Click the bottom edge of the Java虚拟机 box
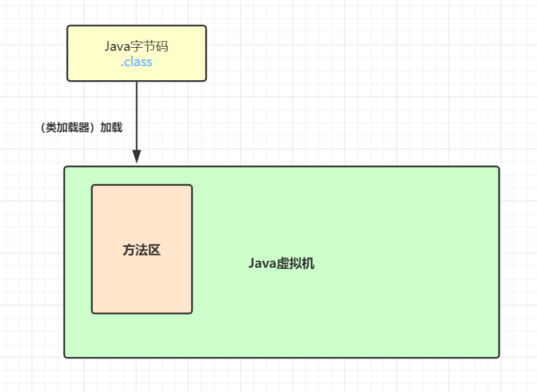Screen dimensions: 537x392 click(282, 357)
